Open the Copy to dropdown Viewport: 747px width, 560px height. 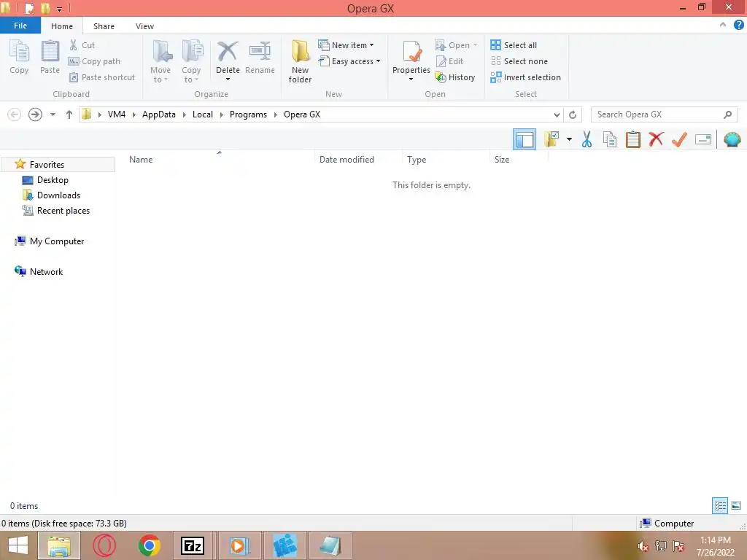coord(191,61)
